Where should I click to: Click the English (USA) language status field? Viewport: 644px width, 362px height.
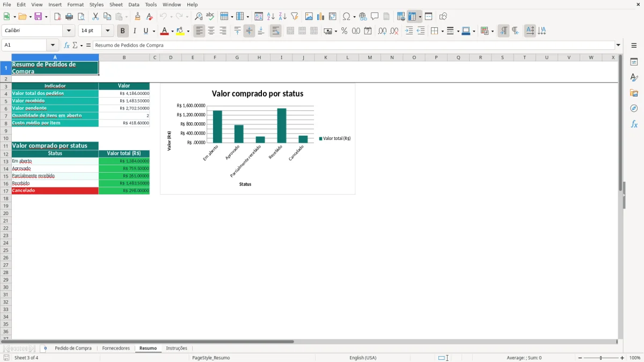[x=363, y=358]
